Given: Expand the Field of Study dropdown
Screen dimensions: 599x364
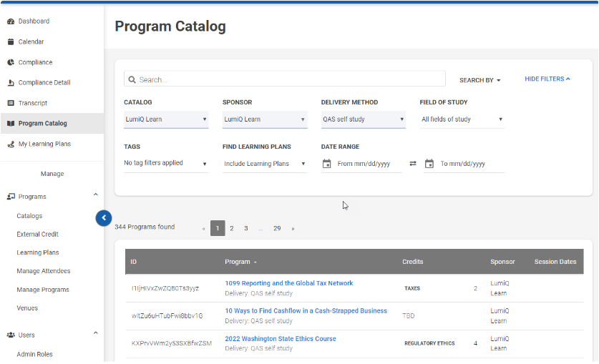Looking at the screenshot, I should (462, 119).
